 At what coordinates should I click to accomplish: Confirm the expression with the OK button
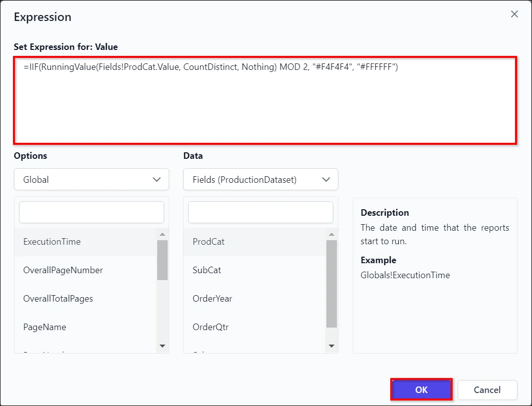(x=421, y=390)
